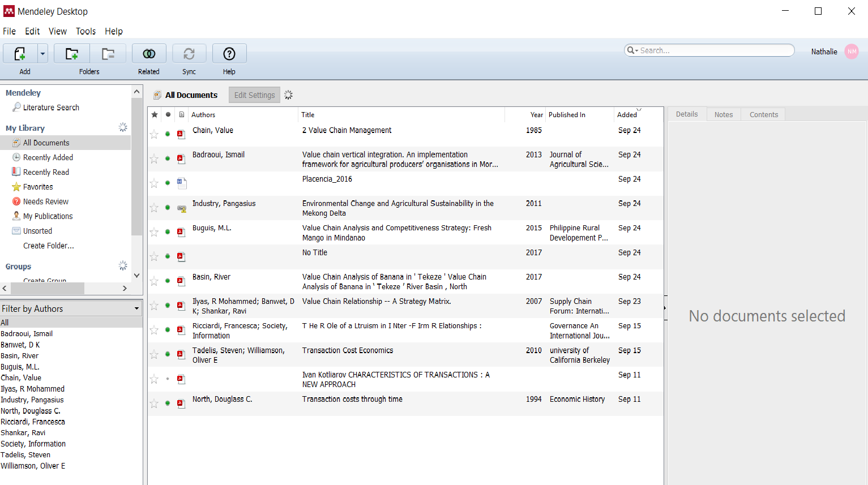Open PDF icon for Transaction Cost Economics
The width and height of the screenshot is (868, 485).
[181, 355]
